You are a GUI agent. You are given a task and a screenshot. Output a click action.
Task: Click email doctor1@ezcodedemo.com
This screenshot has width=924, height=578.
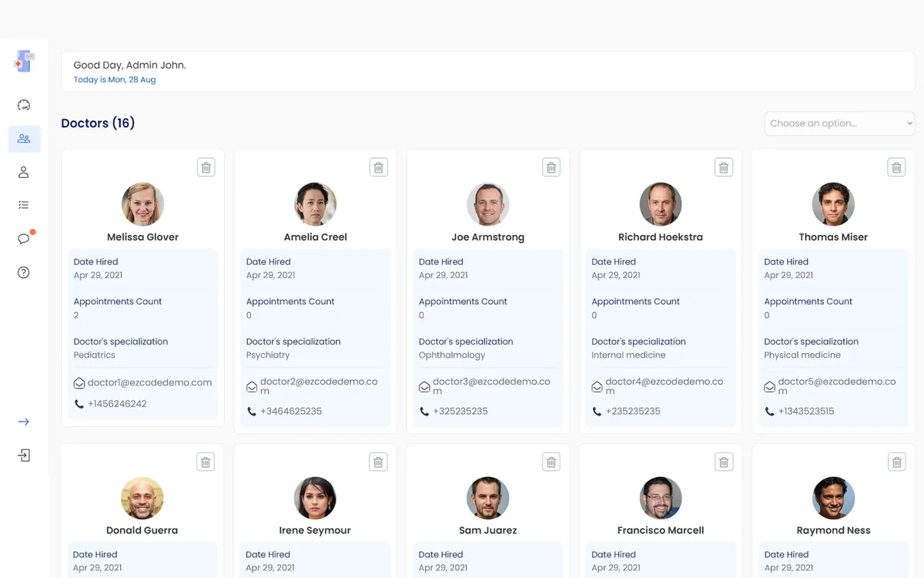click(x=149, y=383)
